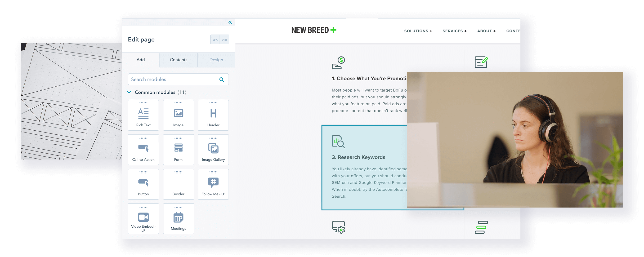Viewport: 644px width, 257px height.
Task: Collapse the editor sidebar with double chevron
Action: [230, 22]
